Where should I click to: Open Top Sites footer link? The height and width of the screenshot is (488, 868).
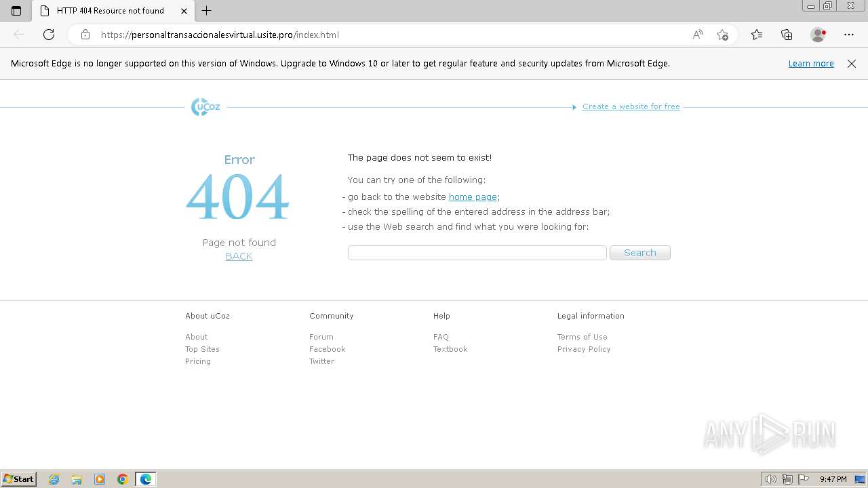point(202,349)
